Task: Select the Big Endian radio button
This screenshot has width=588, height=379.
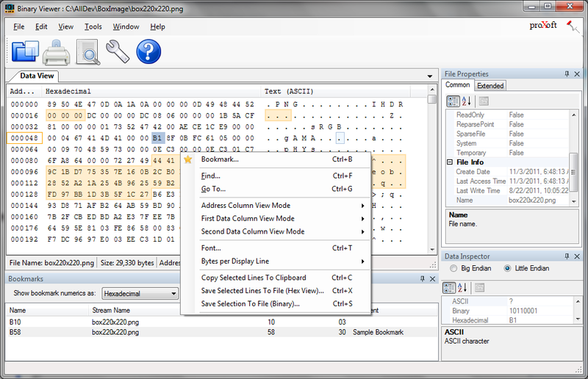Action: point(453,268)
